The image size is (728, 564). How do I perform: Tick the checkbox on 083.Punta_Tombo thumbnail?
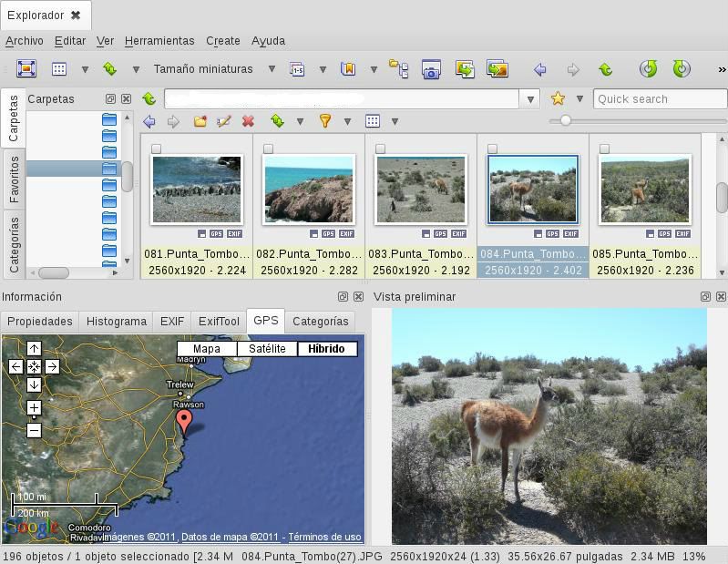pos(380,149)
